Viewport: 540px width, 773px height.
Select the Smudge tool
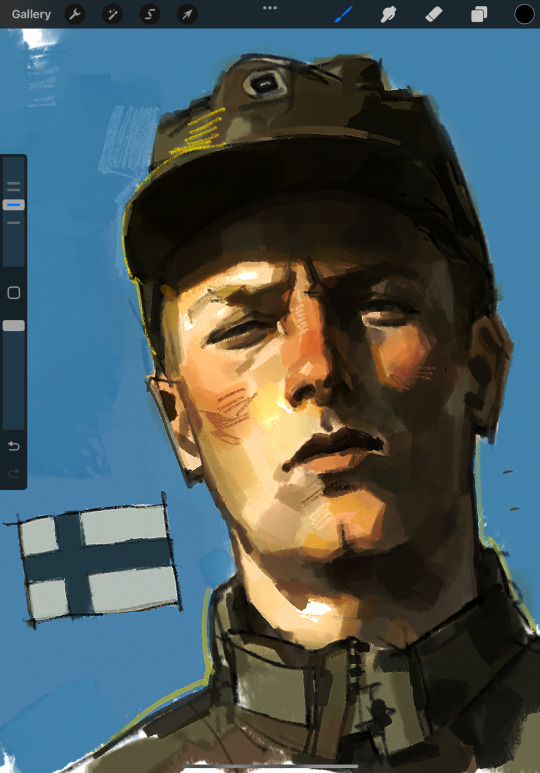[x=389, y=14]
